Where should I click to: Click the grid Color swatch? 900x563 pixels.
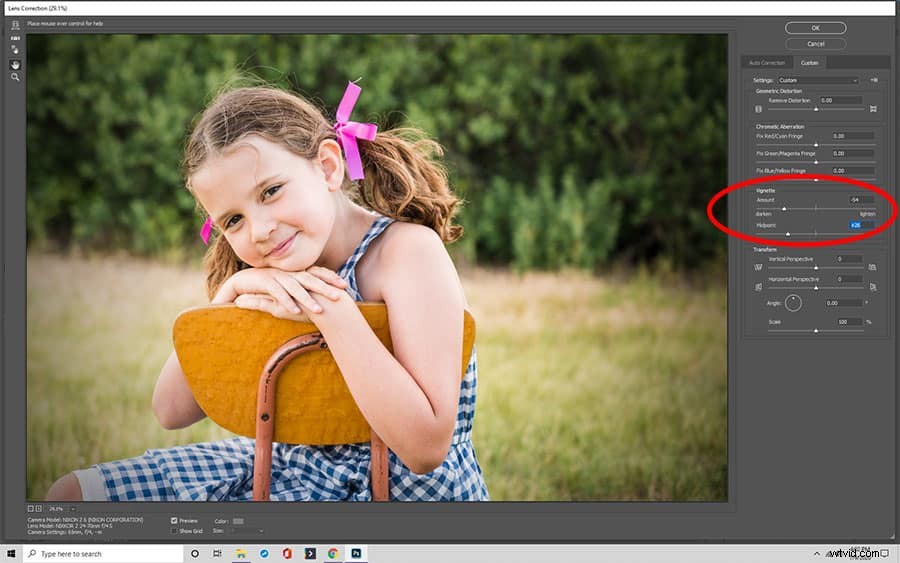(238, 521)
